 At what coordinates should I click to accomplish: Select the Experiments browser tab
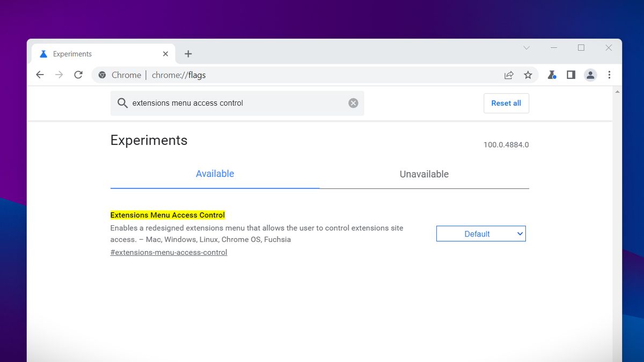pyautogui.click(x=104, y=54)
